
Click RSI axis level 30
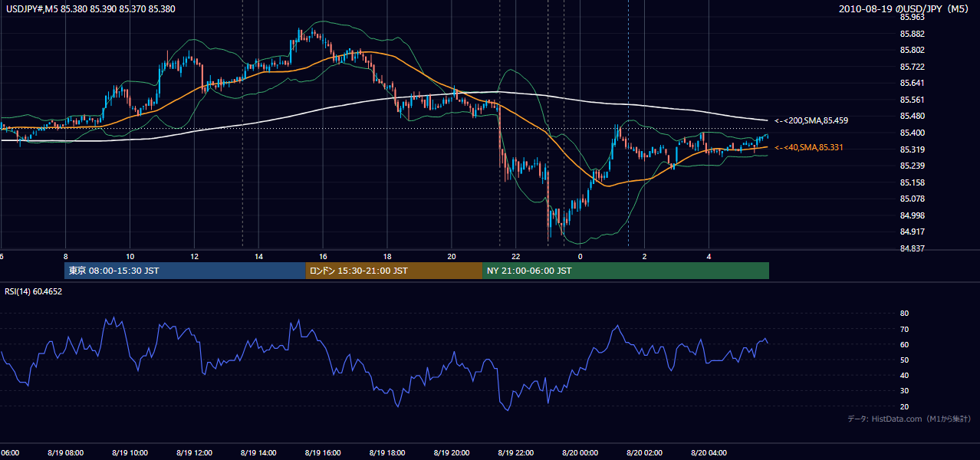click(904, 391)
